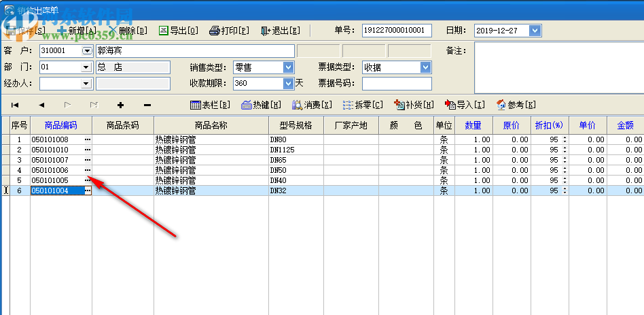Go to previous record arrow icon
This screenshot has height=315, width=644.
coord(41,105)
